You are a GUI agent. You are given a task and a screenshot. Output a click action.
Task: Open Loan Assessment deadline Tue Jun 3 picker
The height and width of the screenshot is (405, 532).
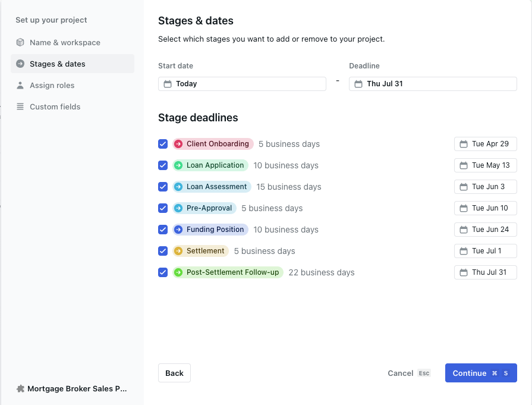(485, 187)
